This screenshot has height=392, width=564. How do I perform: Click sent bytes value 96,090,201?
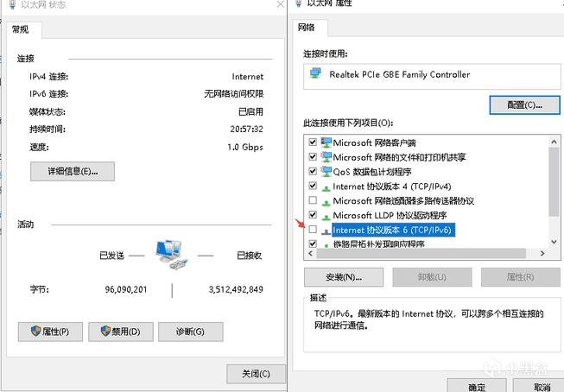126,289
